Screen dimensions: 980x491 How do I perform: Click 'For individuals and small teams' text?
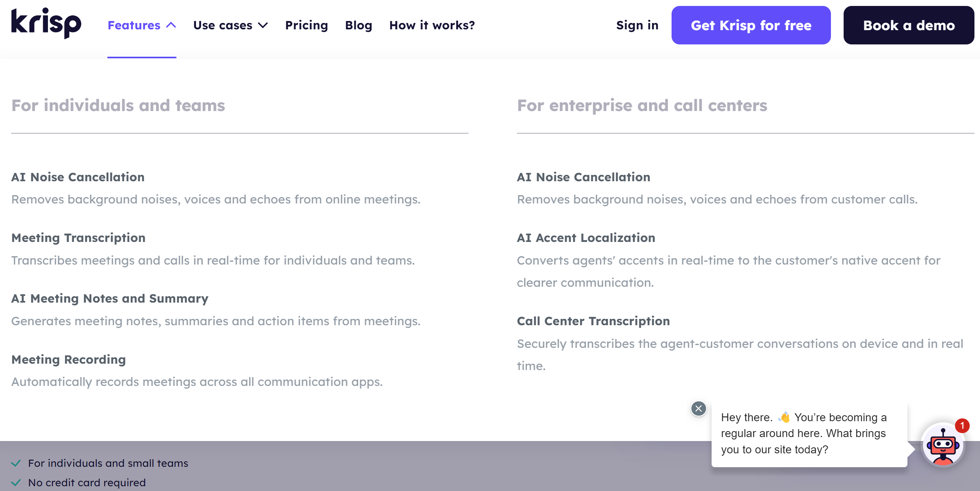(108, 463)
